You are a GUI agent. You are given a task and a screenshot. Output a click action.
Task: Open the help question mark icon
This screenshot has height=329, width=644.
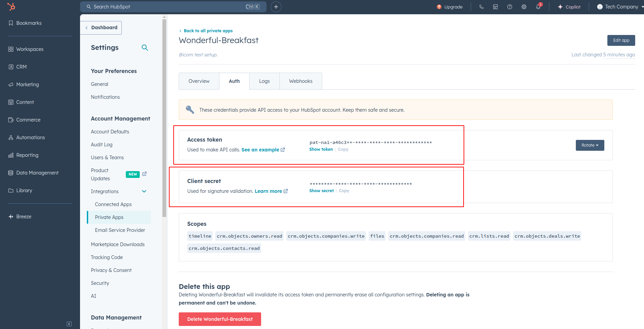tap(510, 7)
